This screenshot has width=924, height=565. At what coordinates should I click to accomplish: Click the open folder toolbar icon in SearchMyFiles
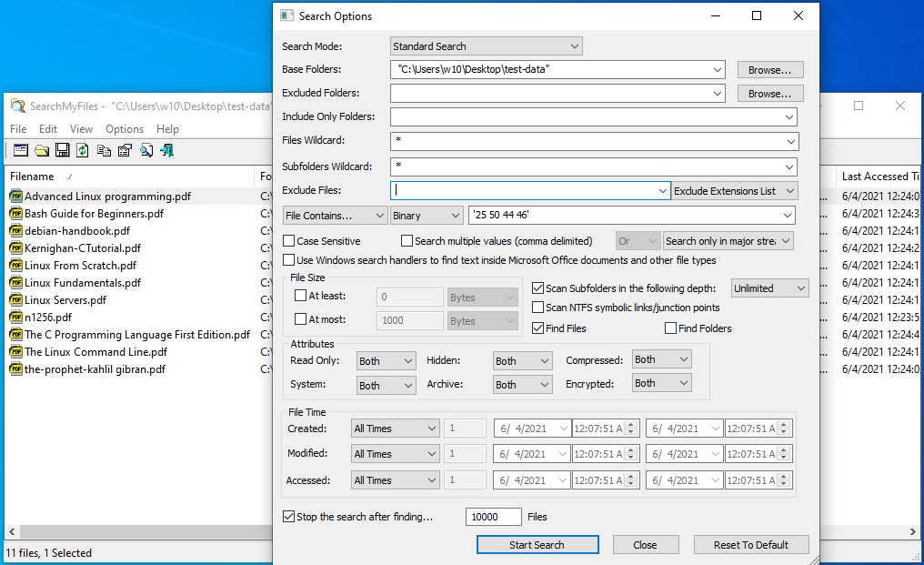pos(41,150)
